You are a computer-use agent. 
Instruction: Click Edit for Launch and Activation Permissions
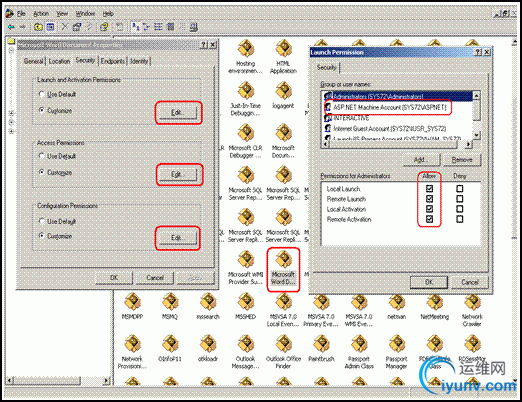[x=178, y=113]
